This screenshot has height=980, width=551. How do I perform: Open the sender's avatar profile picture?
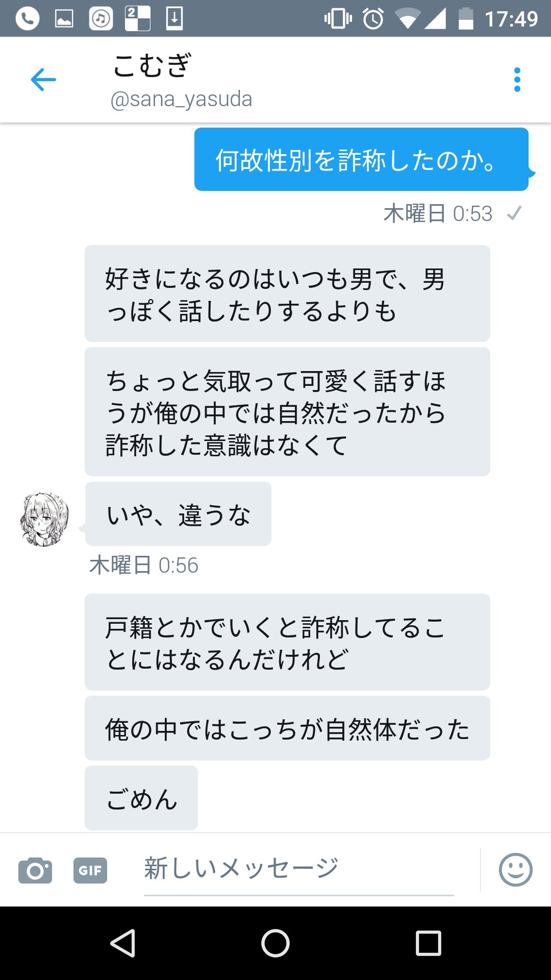[44, 519]
